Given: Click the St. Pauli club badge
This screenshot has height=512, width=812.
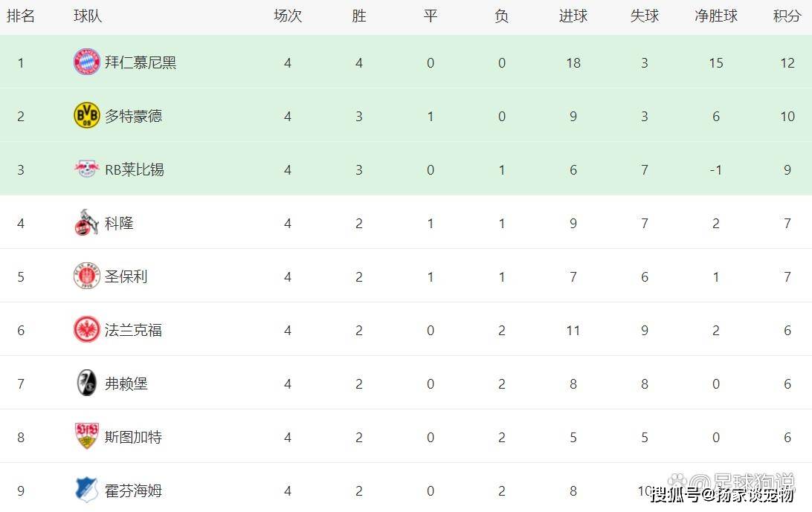Looking at the screenshot, I should coord(86,276).
